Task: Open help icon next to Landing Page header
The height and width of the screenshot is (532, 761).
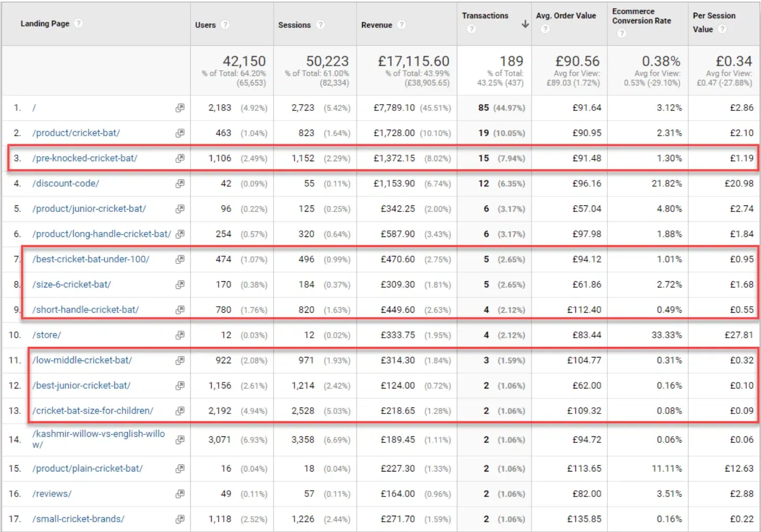Action: (78, 23)
